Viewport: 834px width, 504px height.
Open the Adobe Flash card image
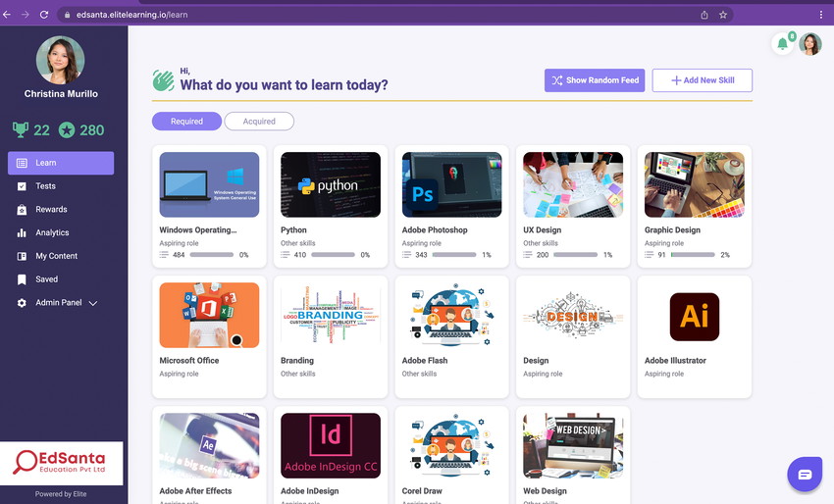(x=451, y=315)
